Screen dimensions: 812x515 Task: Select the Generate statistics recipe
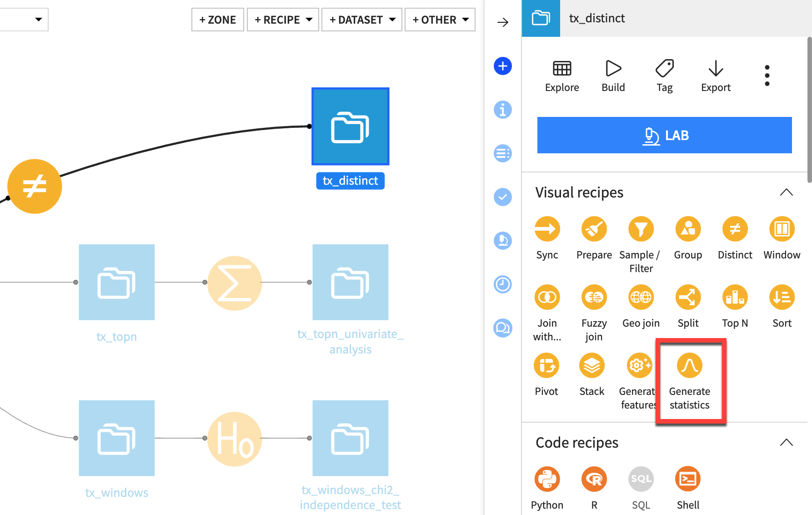click(x=689, y=365)
